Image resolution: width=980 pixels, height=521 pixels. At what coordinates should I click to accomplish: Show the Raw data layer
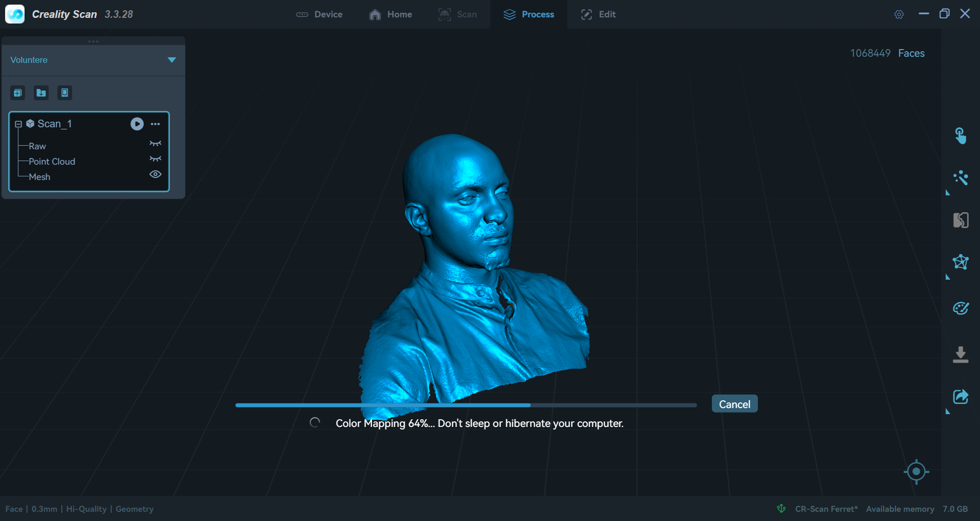pos(156,144)
